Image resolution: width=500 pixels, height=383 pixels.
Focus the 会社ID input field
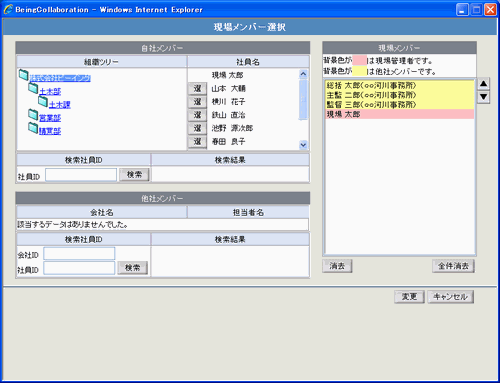coord(79,253)
